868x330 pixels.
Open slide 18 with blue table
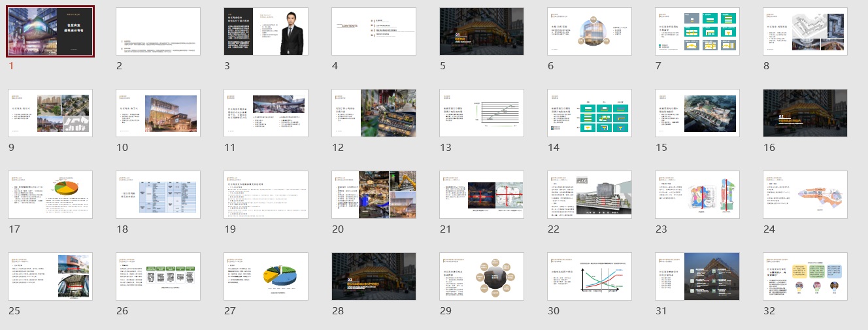coord(158,195)
